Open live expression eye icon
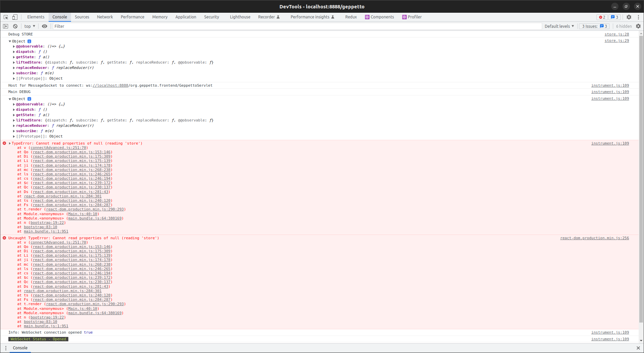This screenshot has height=353, width=644. 45,26
